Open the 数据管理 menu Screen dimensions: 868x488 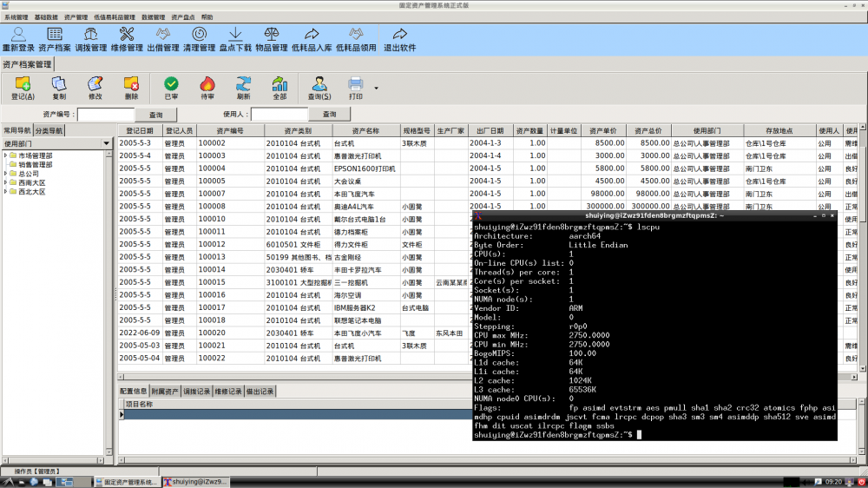click(x=154, y=17)
